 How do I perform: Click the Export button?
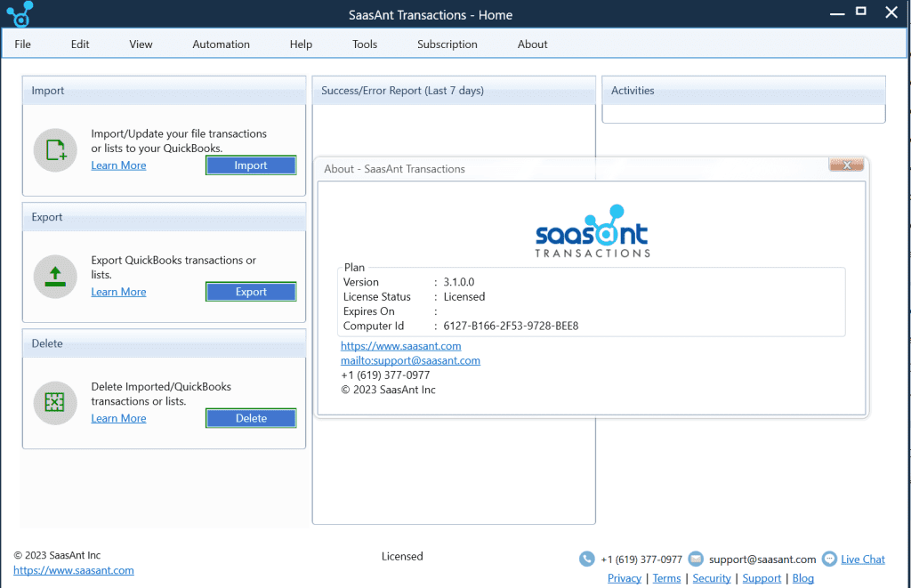250,291
